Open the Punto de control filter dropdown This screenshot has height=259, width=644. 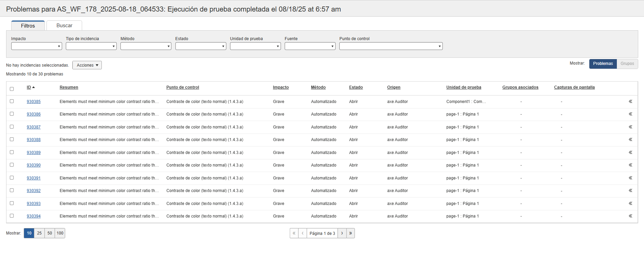pyautogui.click(x=391, y=46)
